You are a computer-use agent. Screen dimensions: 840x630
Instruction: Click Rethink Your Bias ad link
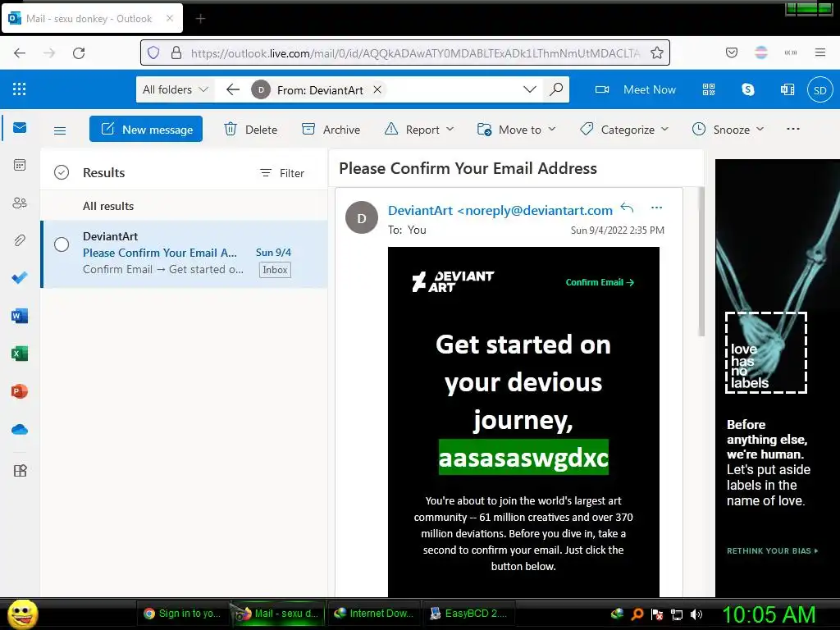point(772,550)
